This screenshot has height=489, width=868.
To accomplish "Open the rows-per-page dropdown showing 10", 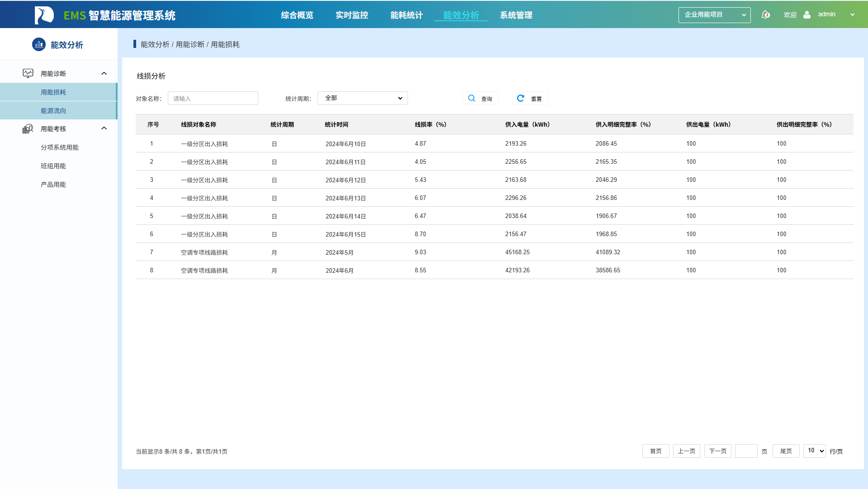I will click(815, 451).
